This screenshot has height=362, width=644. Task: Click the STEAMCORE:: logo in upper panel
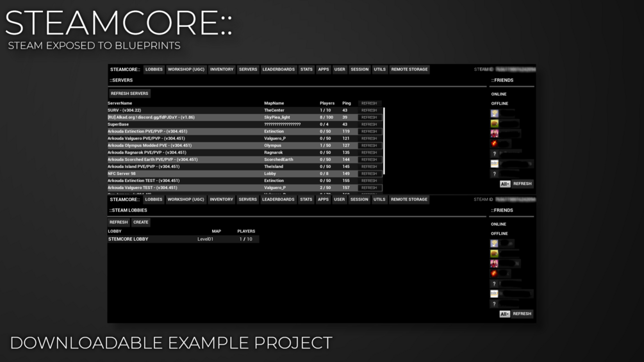[125, 69]
